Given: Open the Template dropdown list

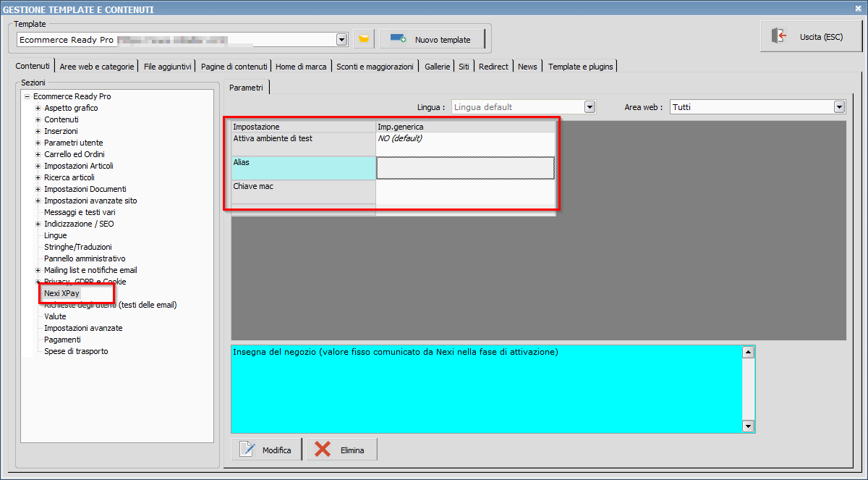Looking at the screenshot, I should (342, 39).
